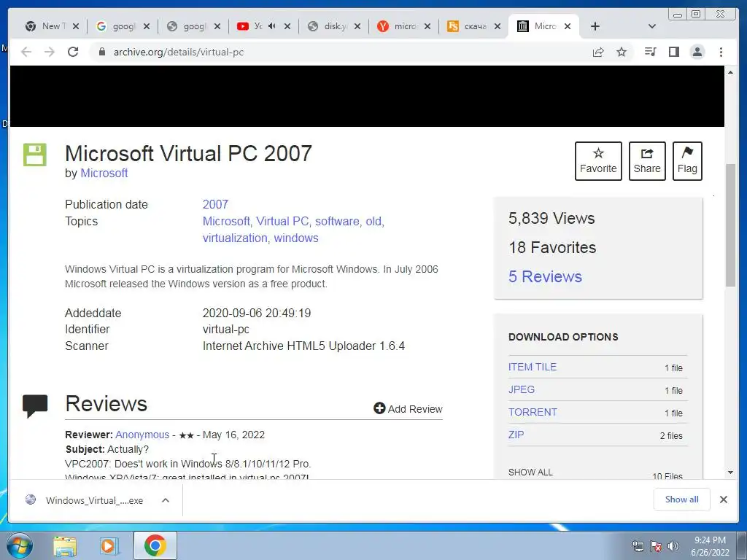This screenshot has height=560, width=747.
Task: Open the media control icon in toolbar
Action: pos(650,52)
